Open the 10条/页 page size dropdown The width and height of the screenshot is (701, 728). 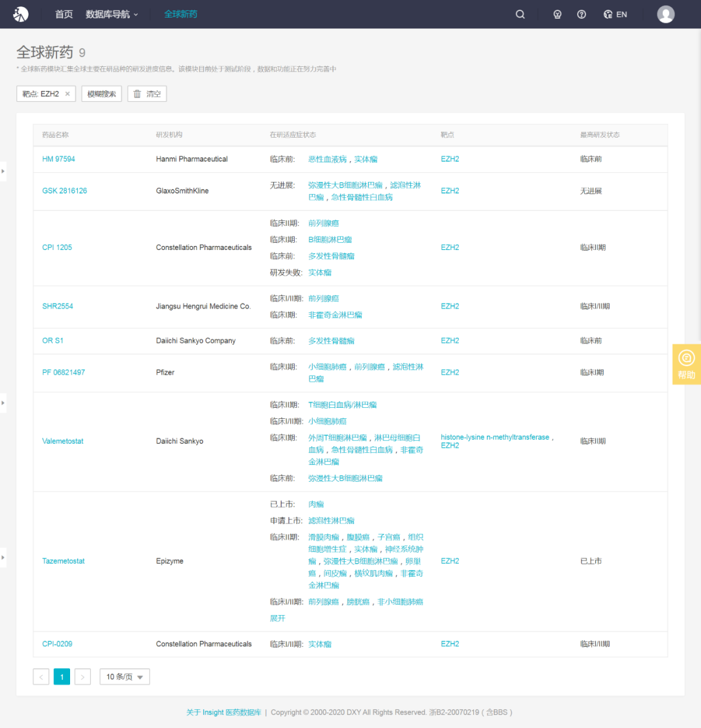point(125,677)
